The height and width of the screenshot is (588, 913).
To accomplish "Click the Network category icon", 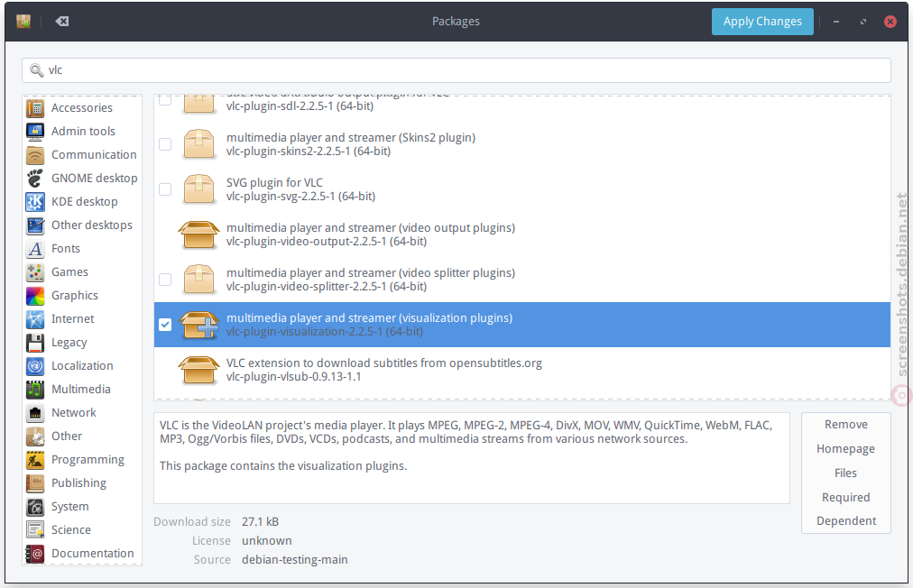I will pyautogui.click(x=35, y=413).
